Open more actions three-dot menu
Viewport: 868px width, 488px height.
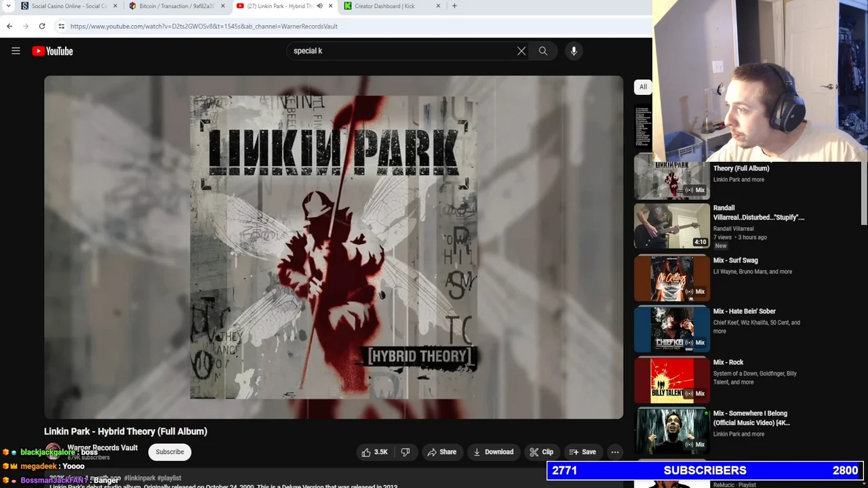click(615, 452)
